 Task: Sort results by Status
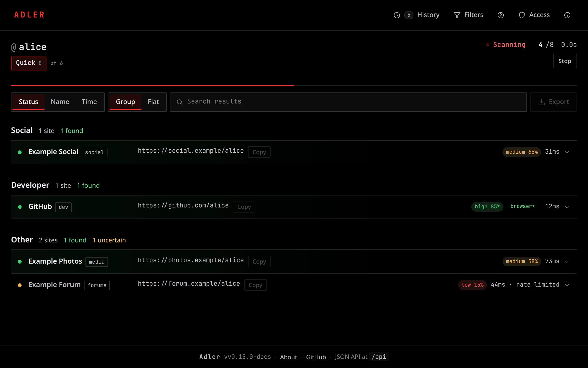click(28, 102)
